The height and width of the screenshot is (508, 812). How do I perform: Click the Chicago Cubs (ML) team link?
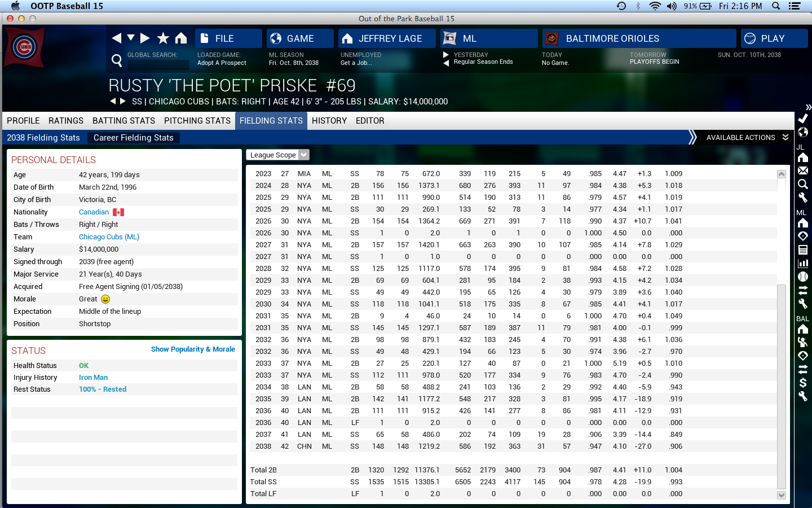(109, 237)
